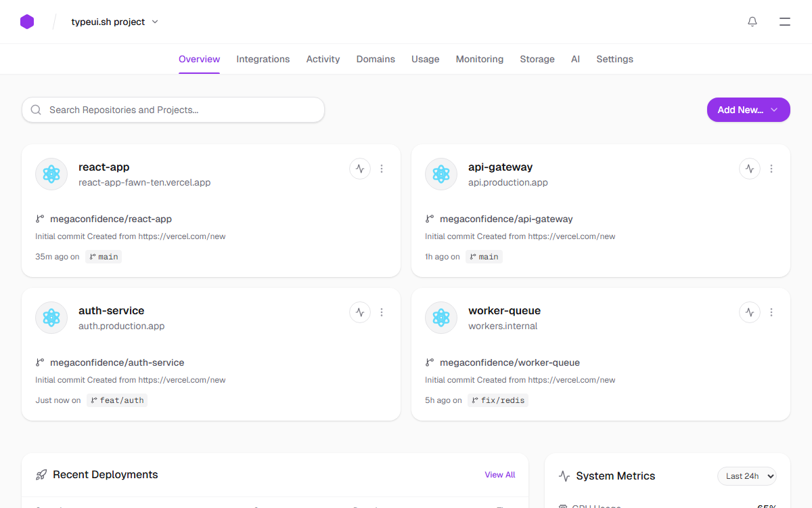Open the Last 24h time range dropdown

coord(747,476)
